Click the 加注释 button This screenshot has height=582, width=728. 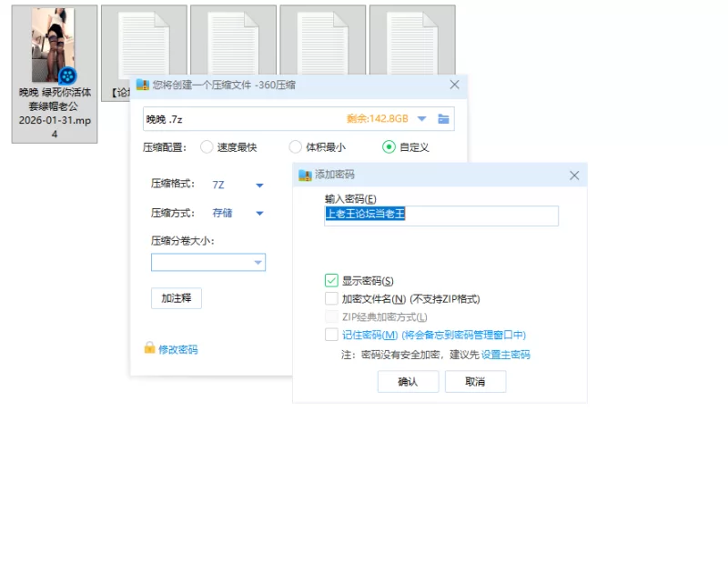[x=177, y=298]
